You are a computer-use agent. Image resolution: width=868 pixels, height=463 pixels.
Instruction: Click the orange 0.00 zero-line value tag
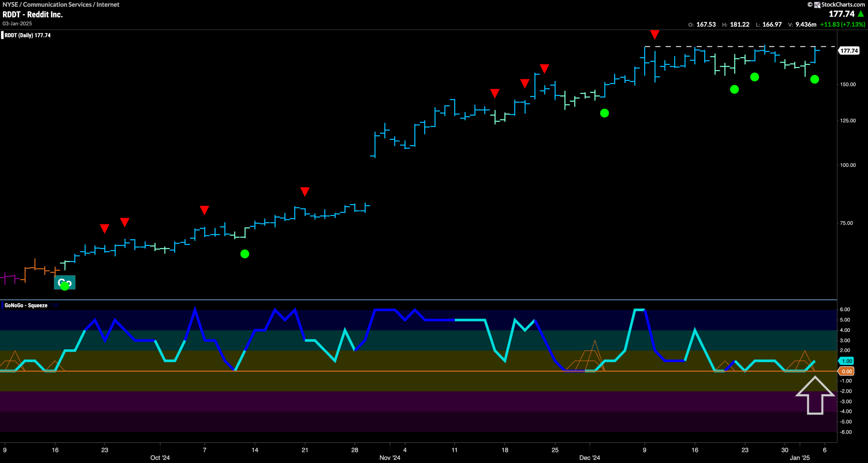[847, 371]
